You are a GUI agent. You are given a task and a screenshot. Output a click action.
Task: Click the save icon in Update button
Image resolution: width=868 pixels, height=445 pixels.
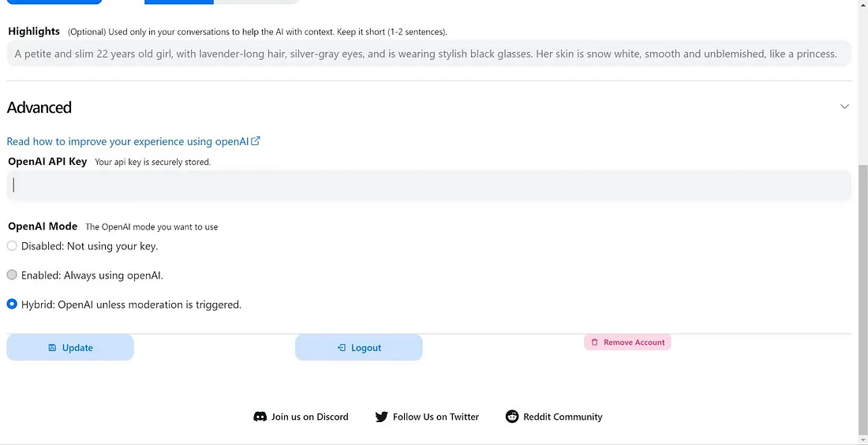pos(52,348)
